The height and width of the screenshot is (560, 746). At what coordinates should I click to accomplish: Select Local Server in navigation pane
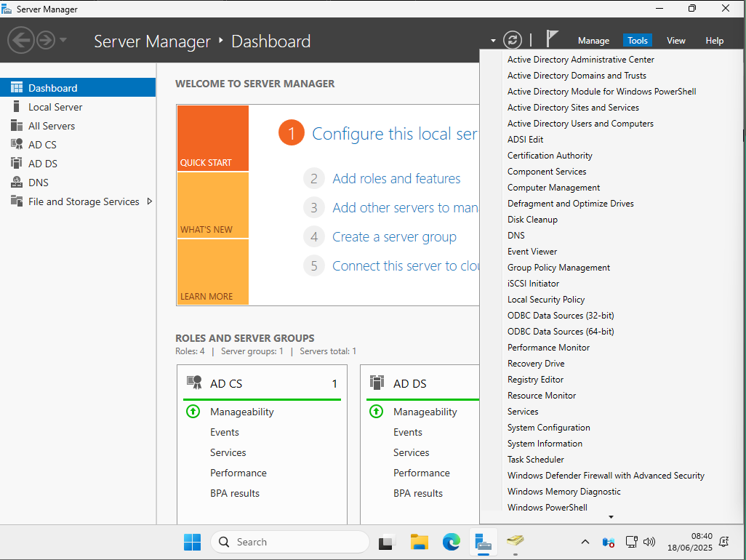[78, 107]
